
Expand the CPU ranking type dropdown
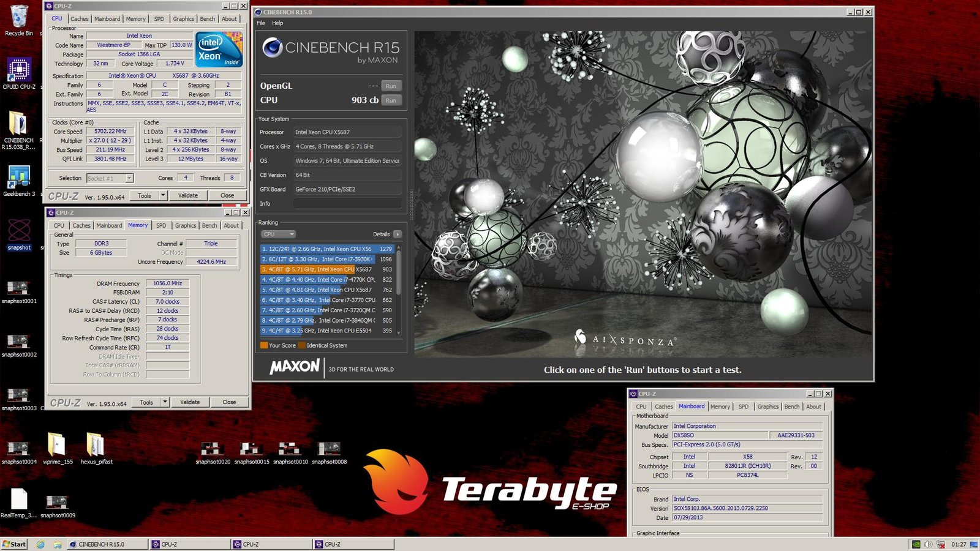pos(278,234)
